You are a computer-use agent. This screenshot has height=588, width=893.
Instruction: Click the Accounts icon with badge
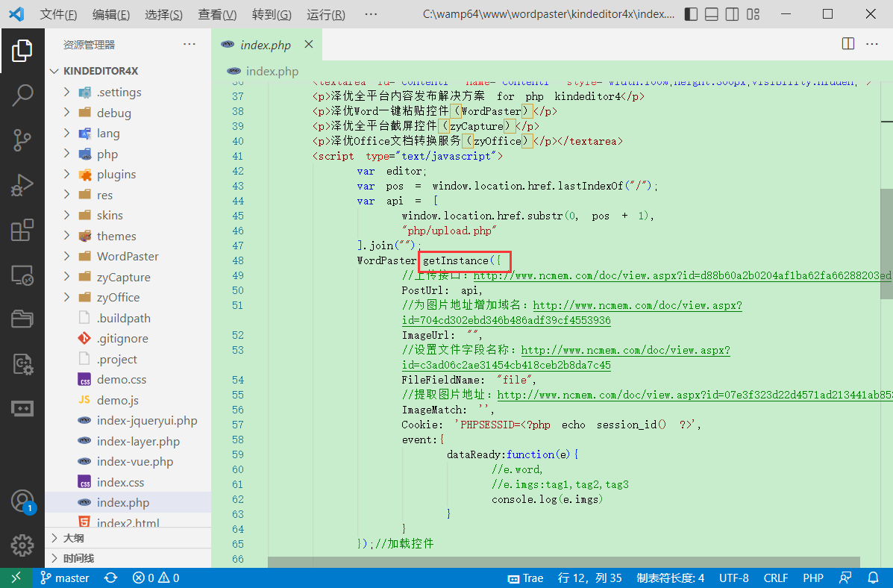[x=22, y=501]
